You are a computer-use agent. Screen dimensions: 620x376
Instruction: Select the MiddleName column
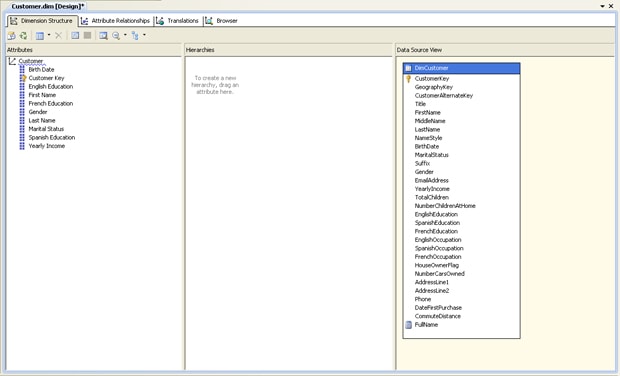(430, 121)
